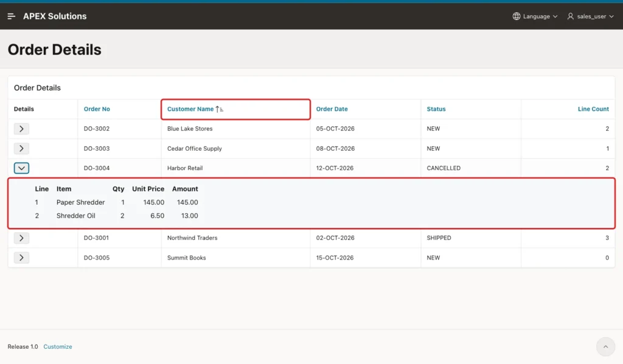The image size is (623, 364).
Task: Click the Order Details region title
Action: [37, 88]
